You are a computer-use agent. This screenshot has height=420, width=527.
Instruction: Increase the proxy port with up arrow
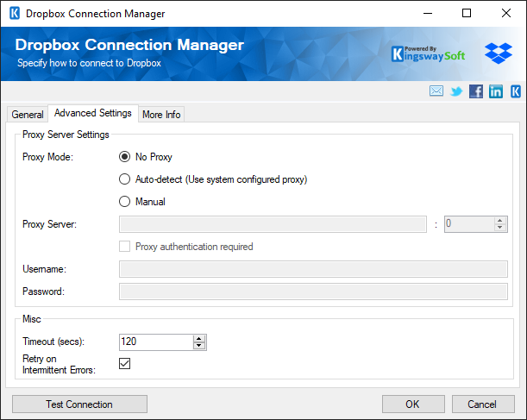pyautogui.click(x=499, y=221)
